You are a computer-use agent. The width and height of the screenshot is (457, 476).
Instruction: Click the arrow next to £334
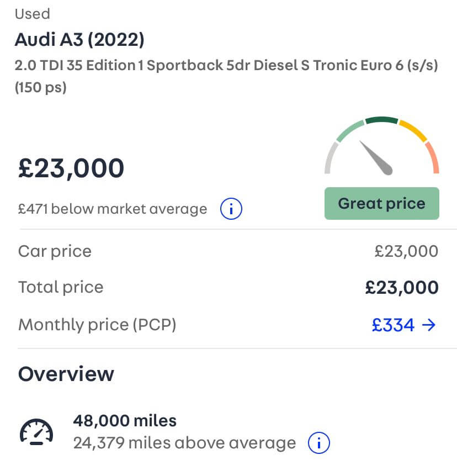(429, 325)
